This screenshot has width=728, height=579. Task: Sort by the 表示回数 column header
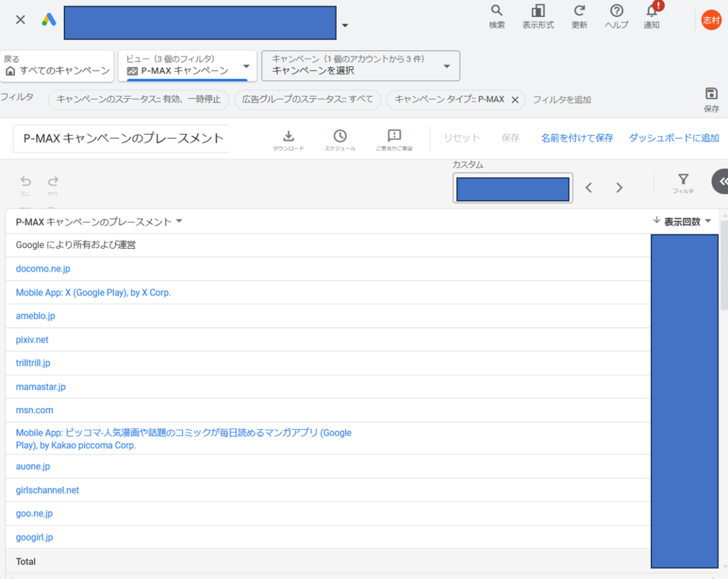click(682, 222)
